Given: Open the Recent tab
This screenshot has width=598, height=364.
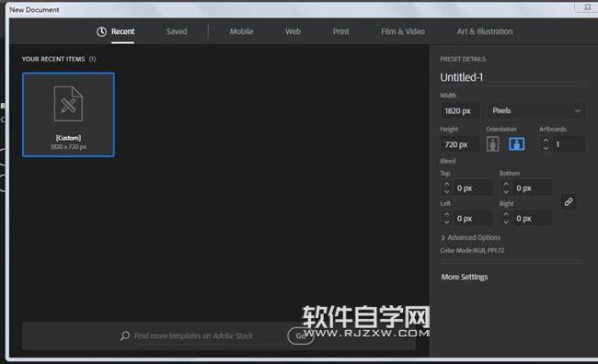Looking at the screenshot, I should (122, 31).
